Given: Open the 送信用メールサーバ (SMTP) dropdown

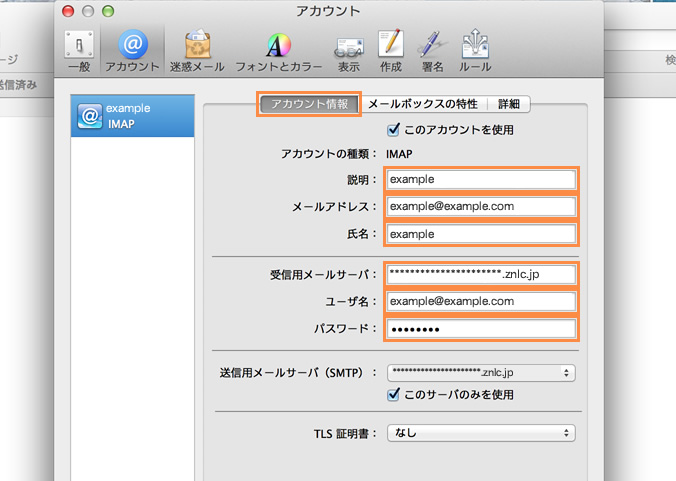Looking at the screenshot, I should click(x=481, y=372).
